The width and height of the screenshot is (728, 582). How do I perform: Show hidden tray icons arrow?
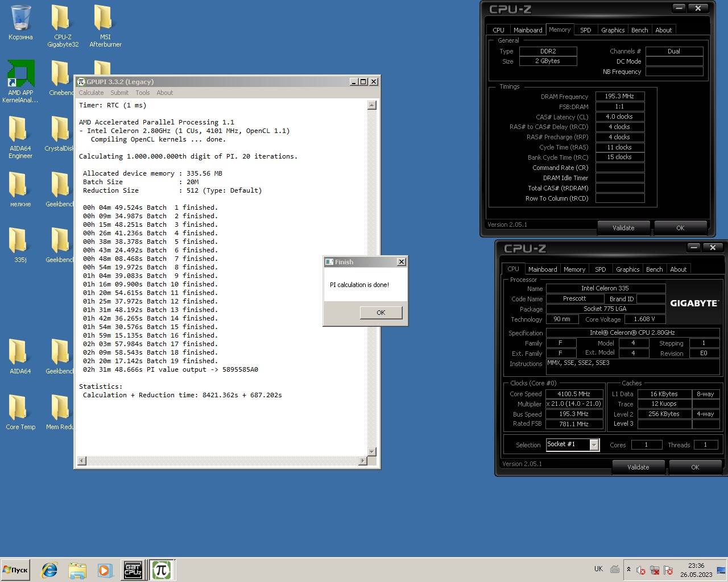628,569
